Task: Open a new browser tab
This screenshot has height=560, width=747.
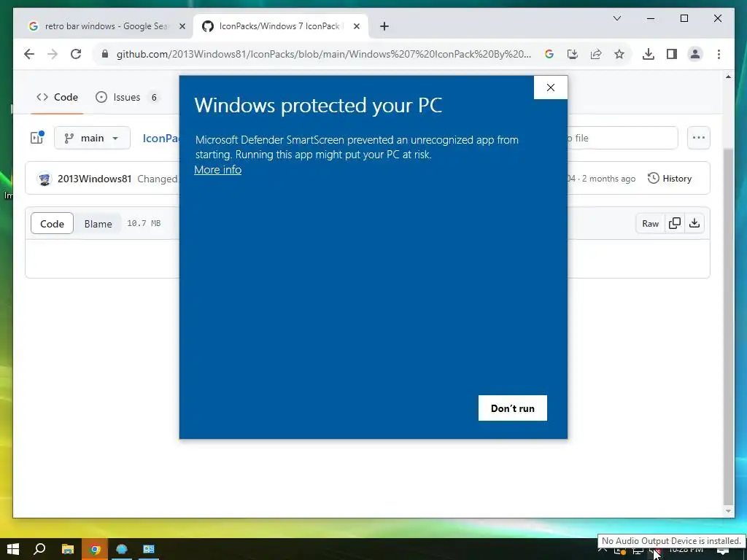Action: pos(384,26)
